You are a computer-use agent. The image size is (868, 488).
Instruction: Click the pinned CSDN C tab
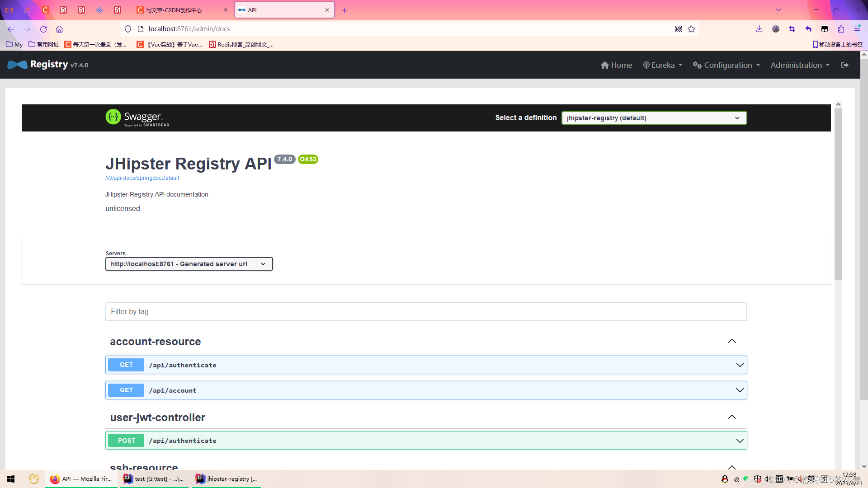point(45,10)
